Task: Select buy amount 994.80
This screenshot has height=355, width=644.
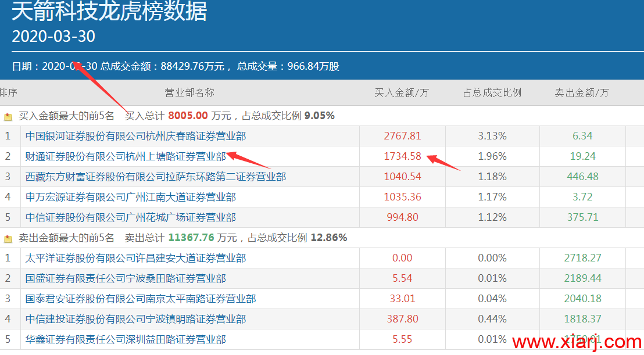Action: click(x=402, y=217)
